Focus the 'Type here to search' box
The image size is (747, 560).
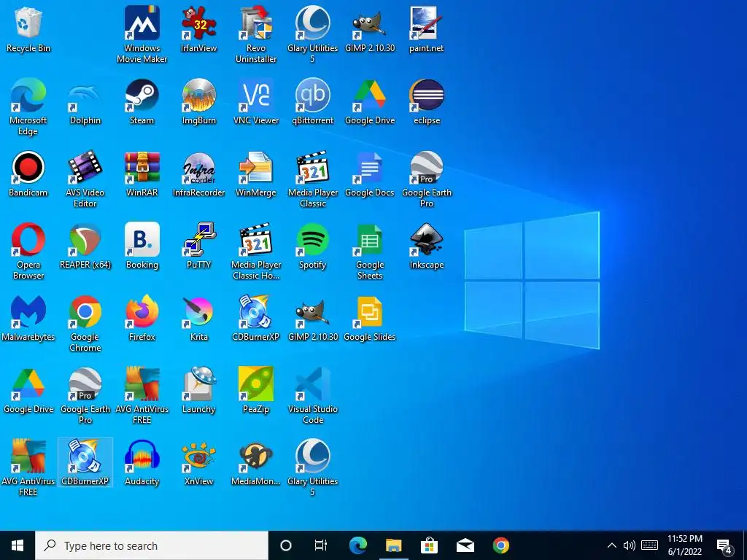click(152, 545)
